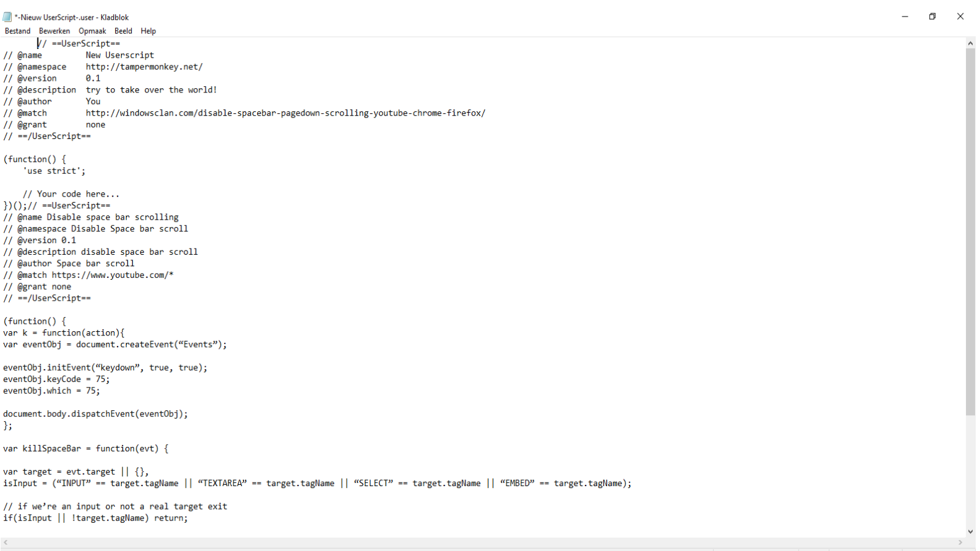Viewport: 980px width, 551px height.
Task: Click the horizontal scrollbar left arrow
Action: click(x=6, y=542)
